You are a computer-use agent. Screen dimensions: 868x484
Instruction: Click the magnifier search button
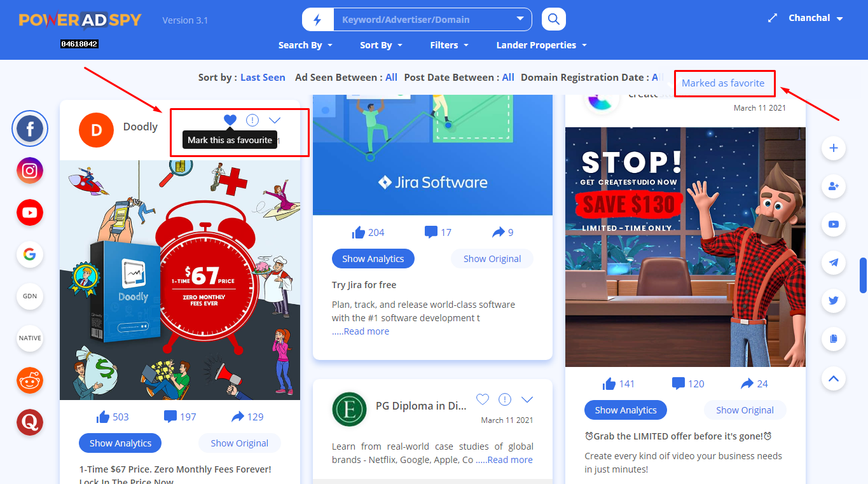click(x=554, y=19)
